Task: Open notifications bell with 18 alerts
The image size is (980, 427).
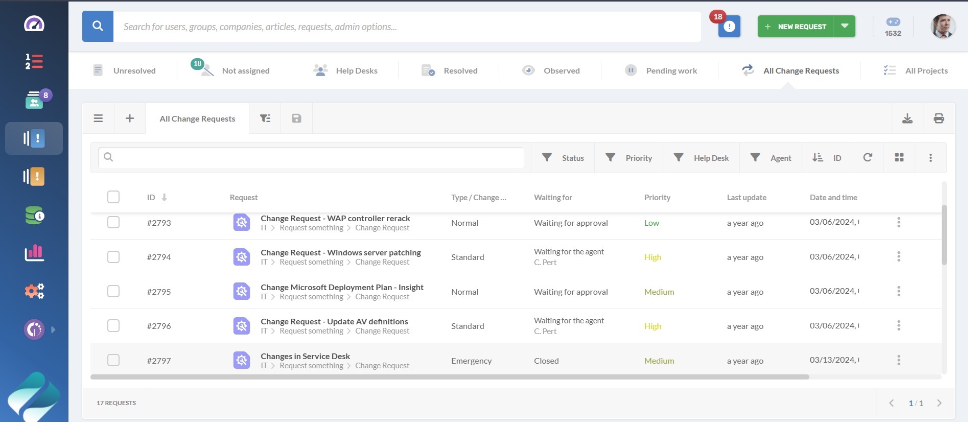Action: pos(729,27)
